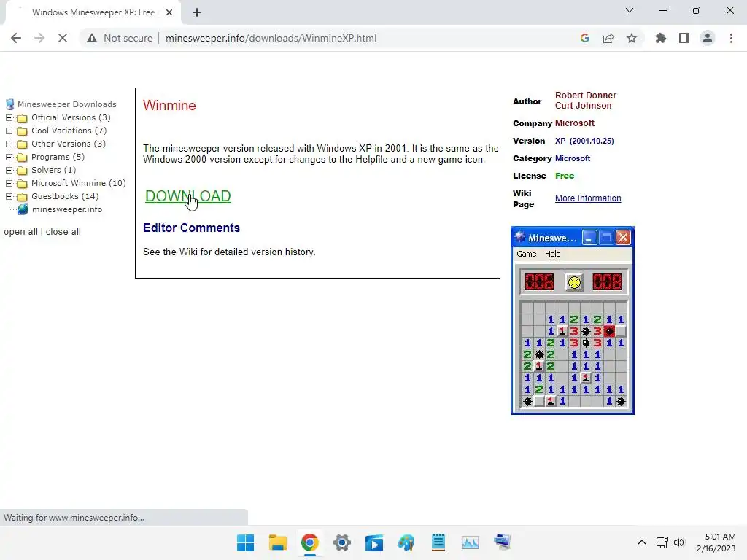Click the Minesweeper XP screenshot thumbnail
The height and width of the screenshot is (560, 747).
point(572,321)
